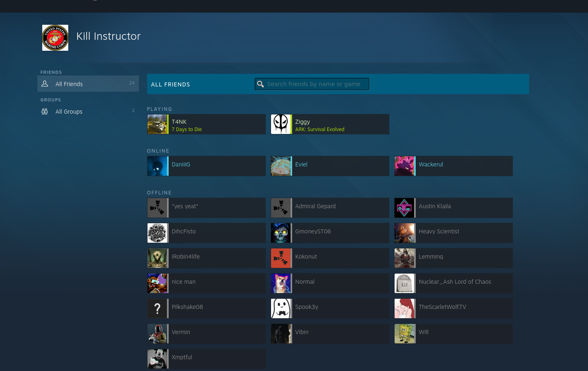The width and height of the screenshot is (588, 371).
Task: Click ARK: Survival Evolved game text
Action: tap(320, 129)
